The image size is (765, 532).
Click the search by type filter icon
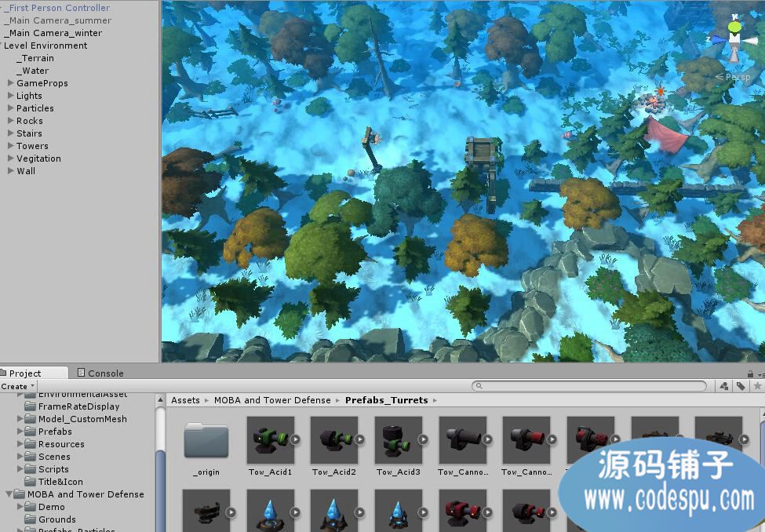[724, 386]
